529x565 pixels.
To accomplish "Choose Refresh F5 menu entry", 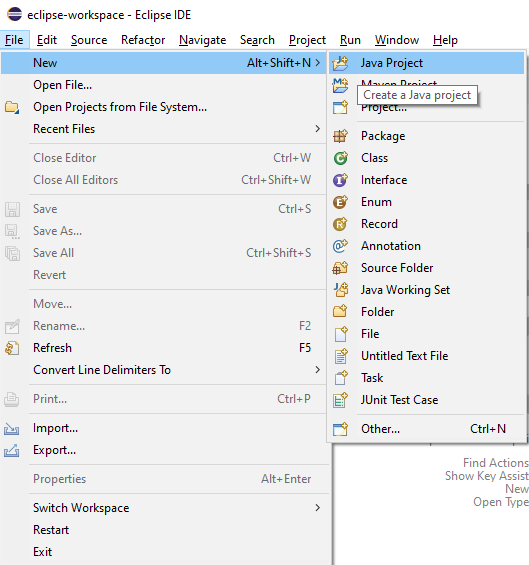I will click(x=163, y=348).
